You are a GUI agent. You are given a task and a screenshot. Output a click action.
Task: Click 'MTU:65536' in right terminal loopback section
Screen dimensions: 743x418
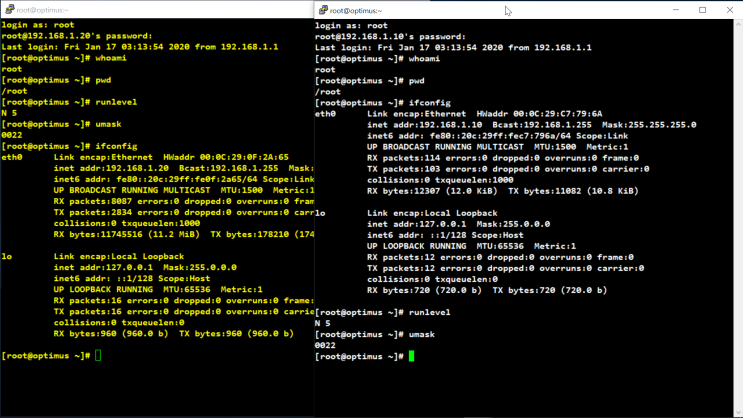click(x=498, y=246)
